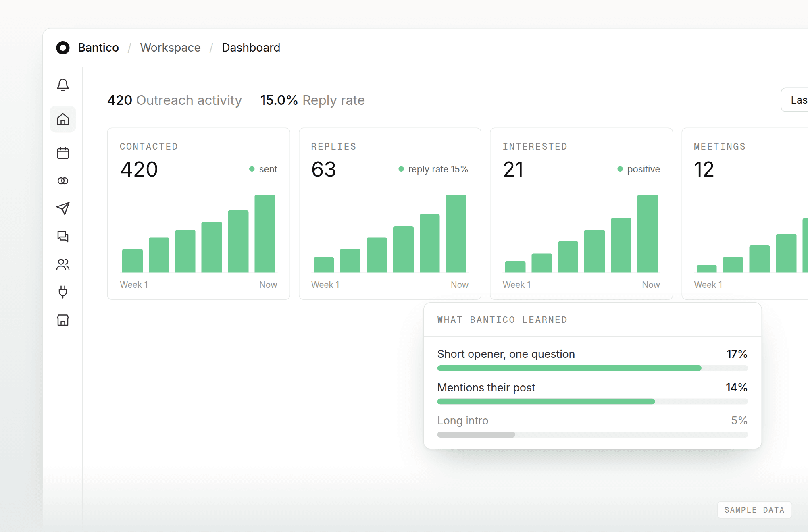
Task: Click the overlapping circles sidebar icon
Action: [x=63, y=181]
